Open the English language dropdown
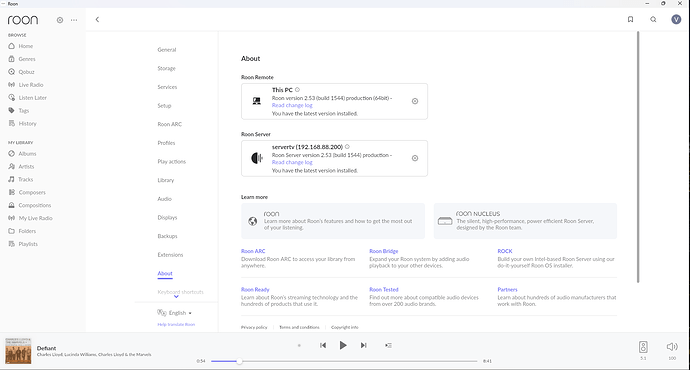690x370 pixels. [175, 313]
